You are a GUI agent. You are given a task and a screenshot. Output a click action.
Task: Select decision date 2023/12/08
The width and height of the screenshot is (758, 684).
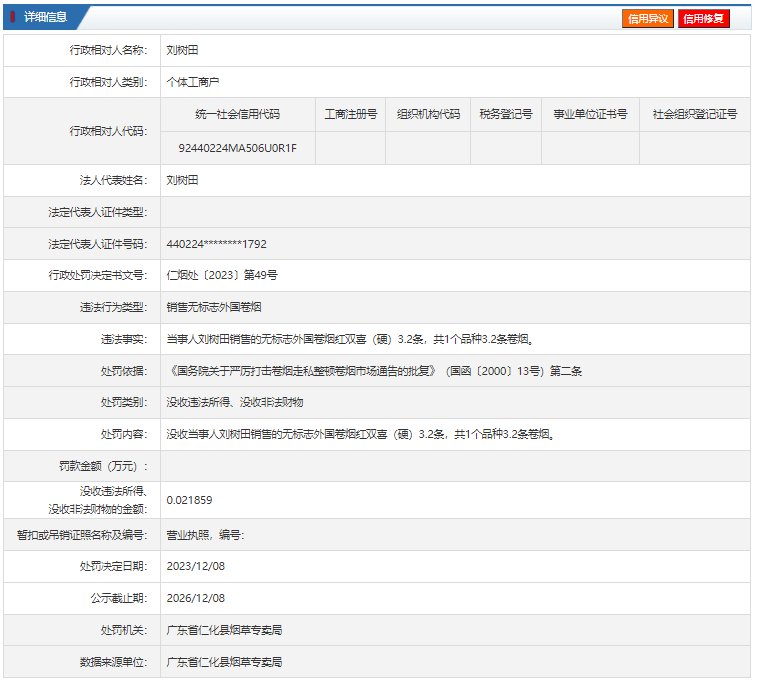[196, 566]
